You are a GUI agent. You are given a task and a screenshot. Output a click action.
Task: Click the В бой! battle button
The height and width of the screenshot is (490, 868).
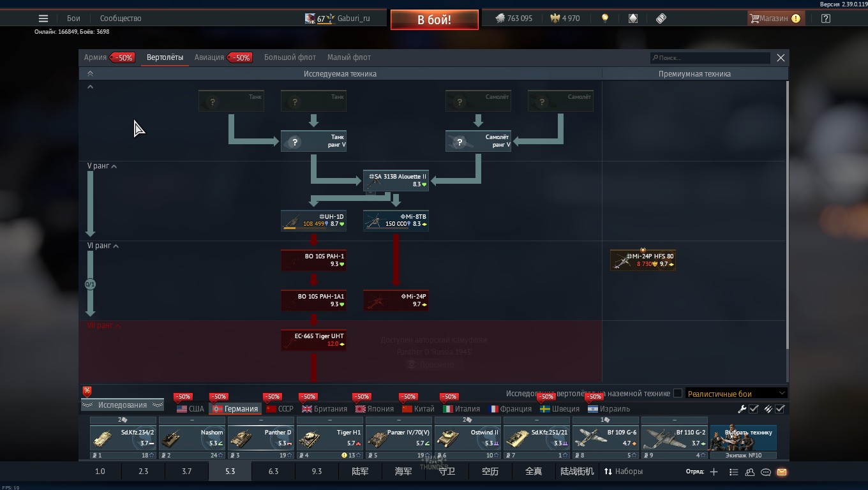pos(435,20)
